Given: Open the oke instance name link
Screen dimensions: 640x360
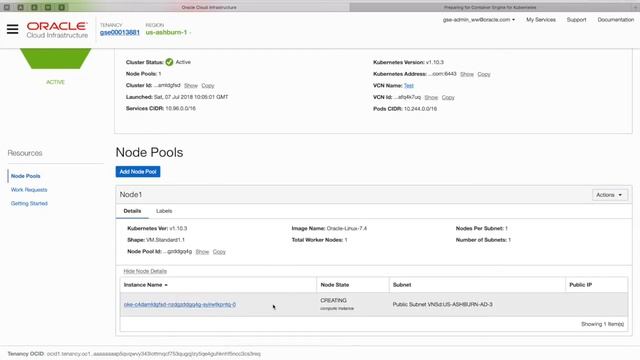Looking at the screenshot, I should coord(180,304).
